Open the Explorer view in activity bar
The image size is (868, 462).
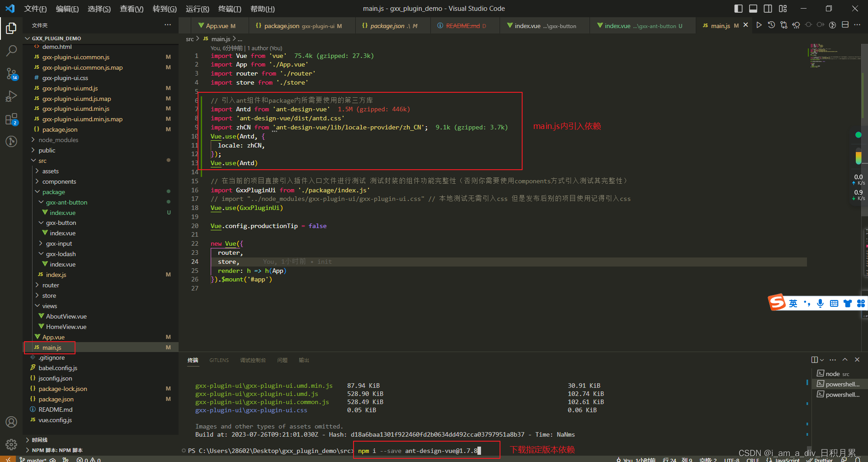click(11, 29)
